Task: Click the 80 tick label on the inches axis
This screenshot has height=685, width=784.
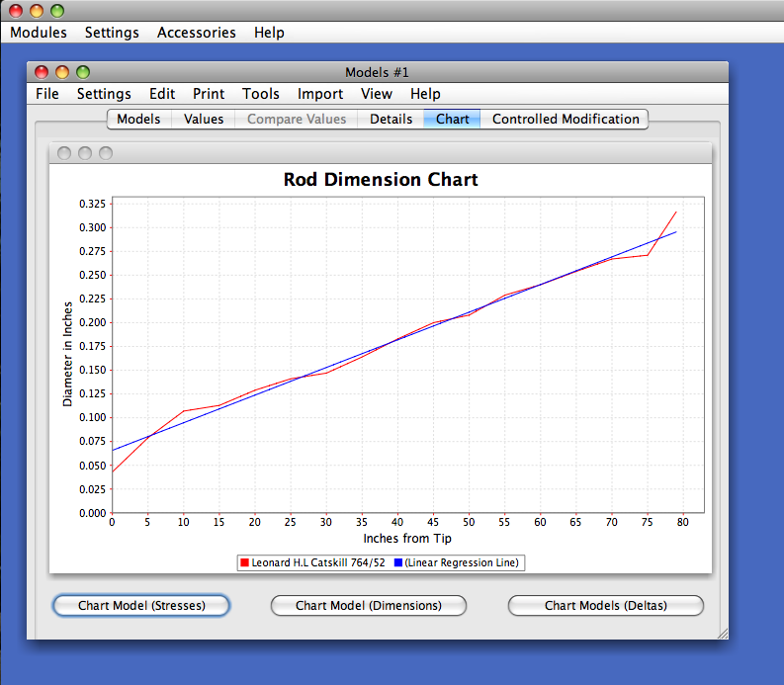Action: point(682,522)
